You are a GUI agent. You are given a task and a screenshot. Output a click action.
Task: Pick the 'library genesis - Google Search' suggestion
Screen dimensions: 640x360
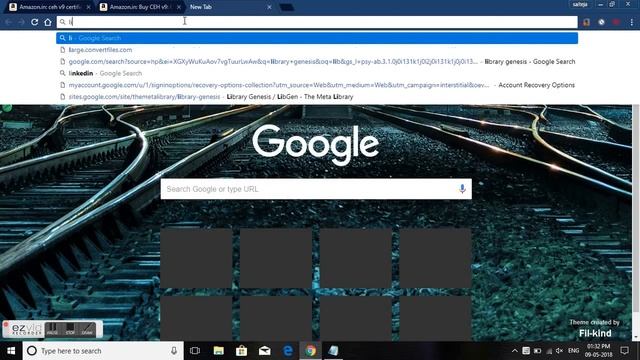pyautogui.click(x=317, y=62)
